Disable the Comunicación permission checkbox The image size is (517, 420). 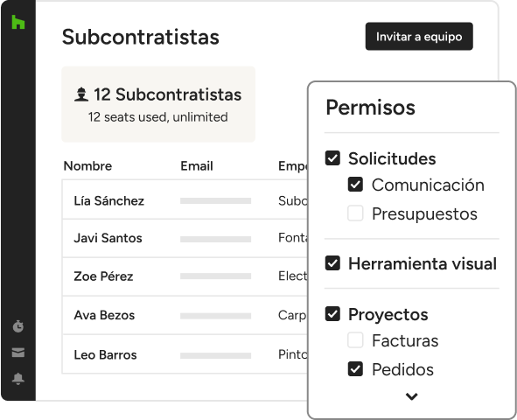(x=355, y=185)
